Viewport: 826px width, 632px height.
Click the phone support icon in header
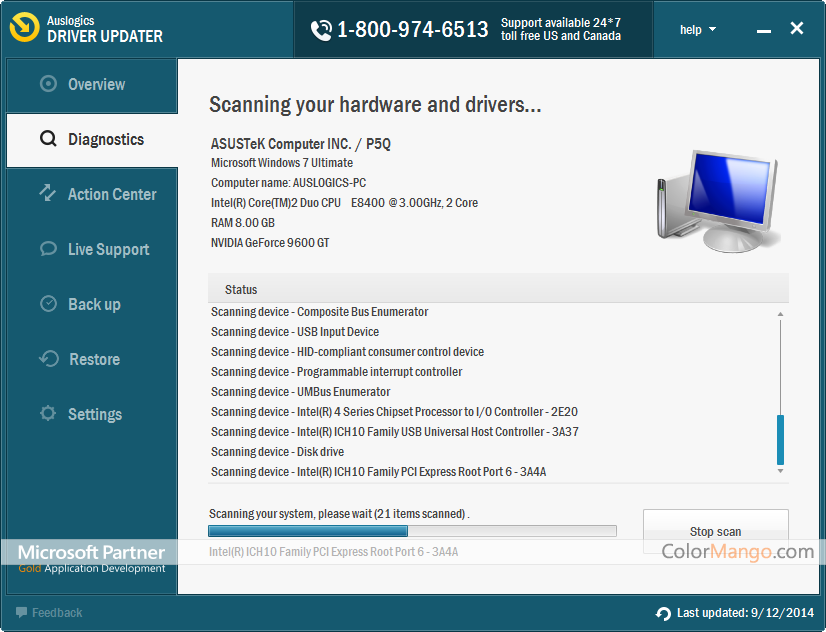click(x=321, y=30)
